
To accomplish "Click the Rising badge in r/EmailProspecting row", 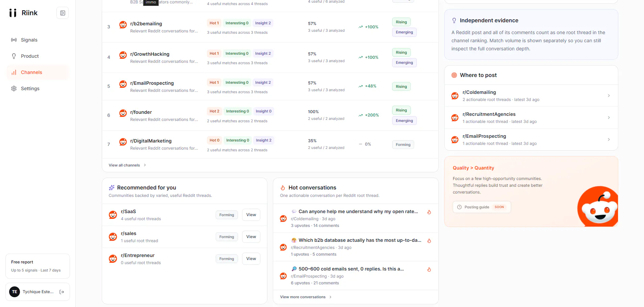I will 401,86.
